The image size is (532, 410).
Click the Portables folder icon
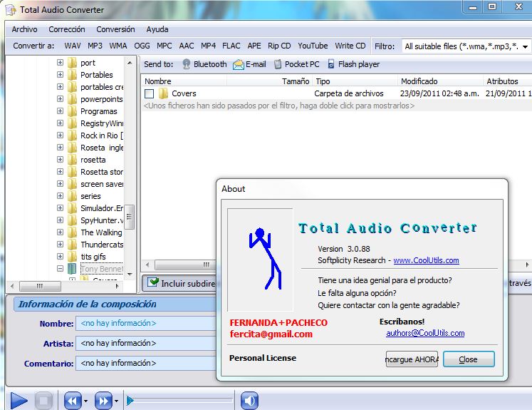72,75
